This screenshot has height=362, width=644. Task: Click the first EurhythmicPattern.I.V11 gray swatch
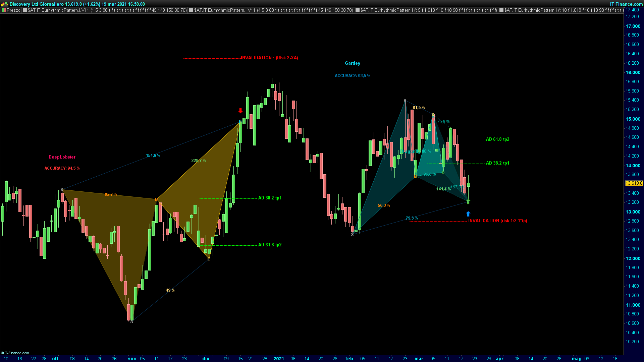pos(25,10)
